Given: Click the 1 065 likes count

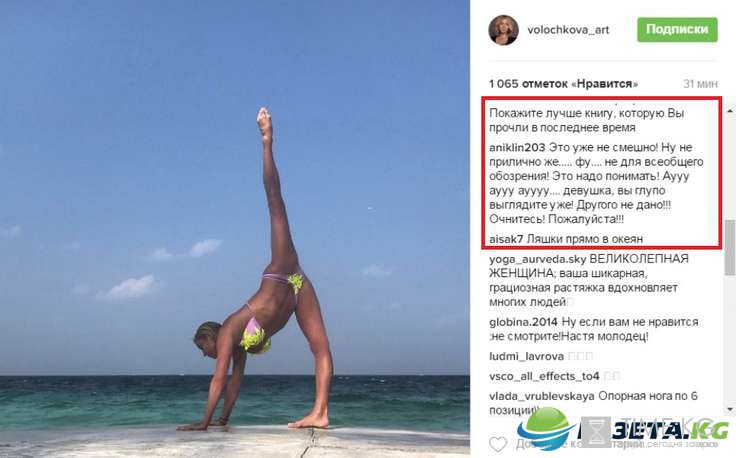Looking at the screenshot, I should [563, 84].
